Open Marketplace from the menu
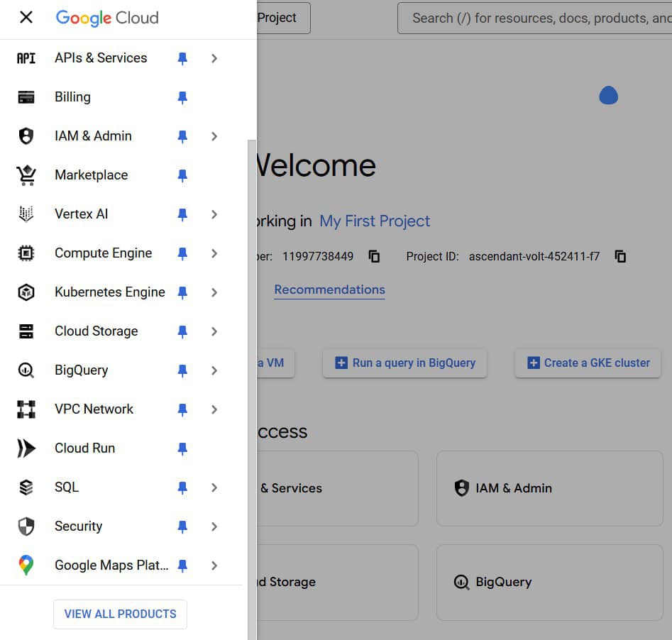 pyautogui.click(x=92, y=175)
